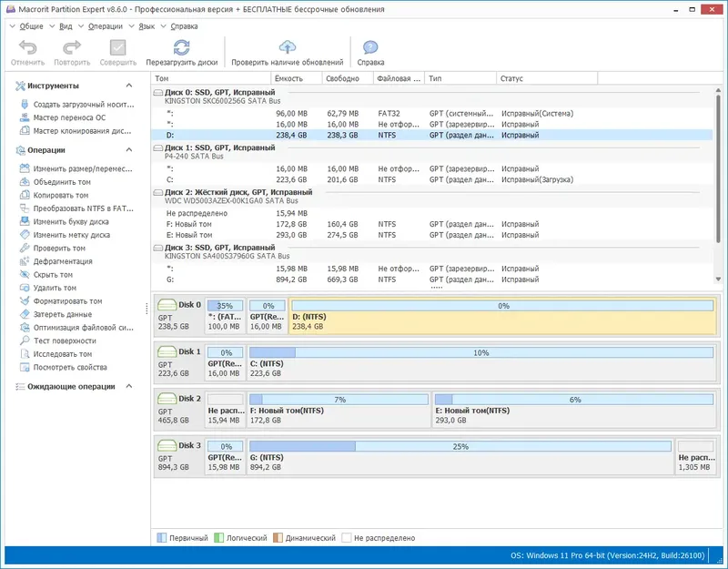Click the Redo (Повторить) toolbar icon
The height and width of the screenshot is (569, 728).
coord(72,49)
